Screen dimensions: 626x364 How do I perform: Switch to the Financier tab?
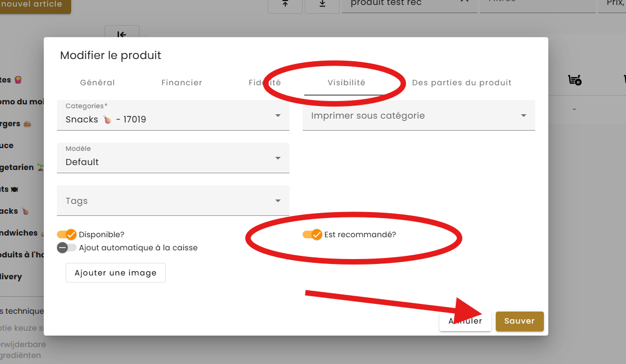click(x=182, y=83)
